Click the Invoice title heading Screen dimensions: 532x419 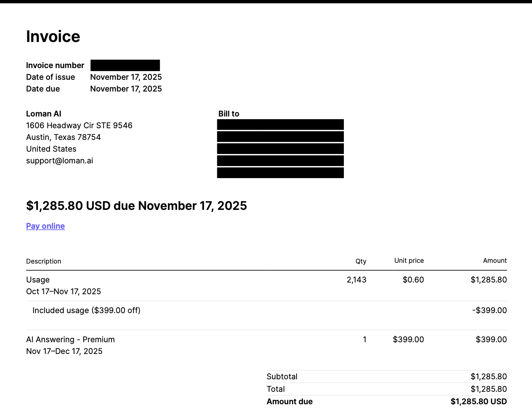click(53, 37)
